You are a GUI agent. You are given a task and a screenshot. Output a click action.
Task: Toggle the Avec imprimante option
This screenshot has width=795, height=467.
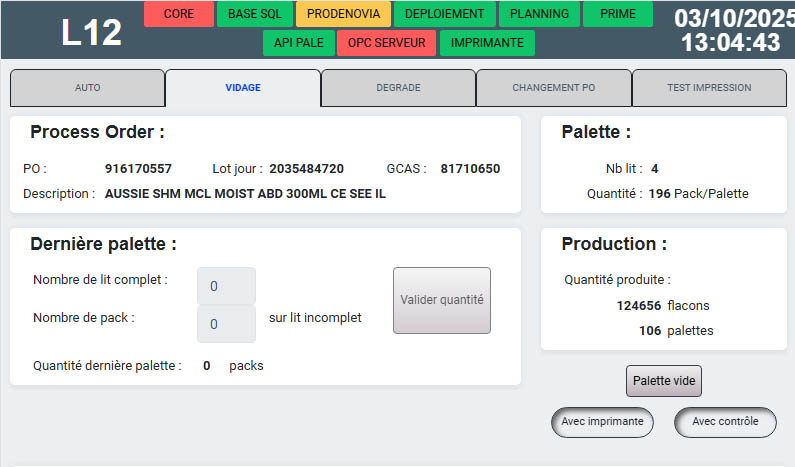pyautogui.click(x=602, y=422)
